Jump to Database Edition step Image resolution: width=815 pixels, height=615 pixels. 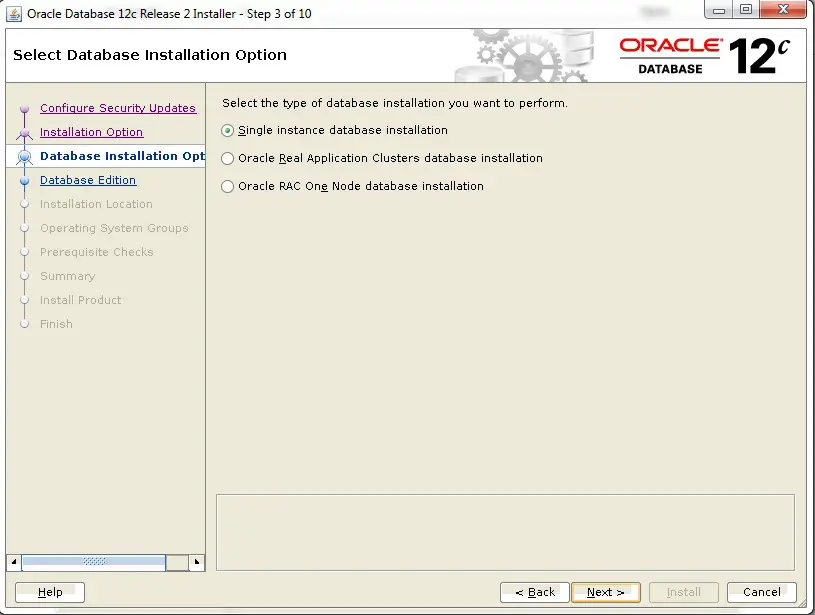(88, 180)
